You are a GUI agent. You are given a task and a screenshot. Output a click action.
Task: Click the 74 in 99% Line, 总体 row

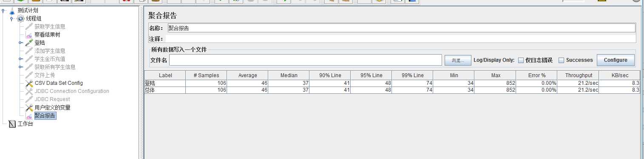412,90
